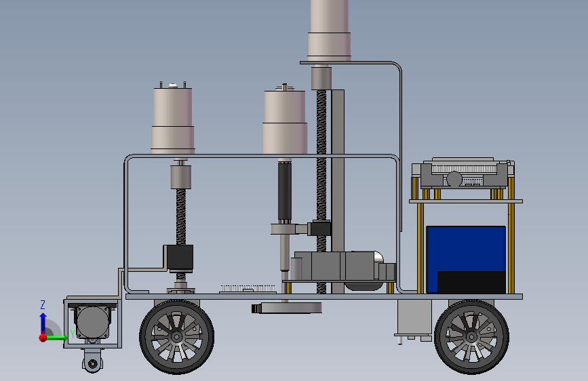The width and height of the screenshot is (588, 381).
Task: Select the flat disk beneath the base plate
Action: pos(292,308)
